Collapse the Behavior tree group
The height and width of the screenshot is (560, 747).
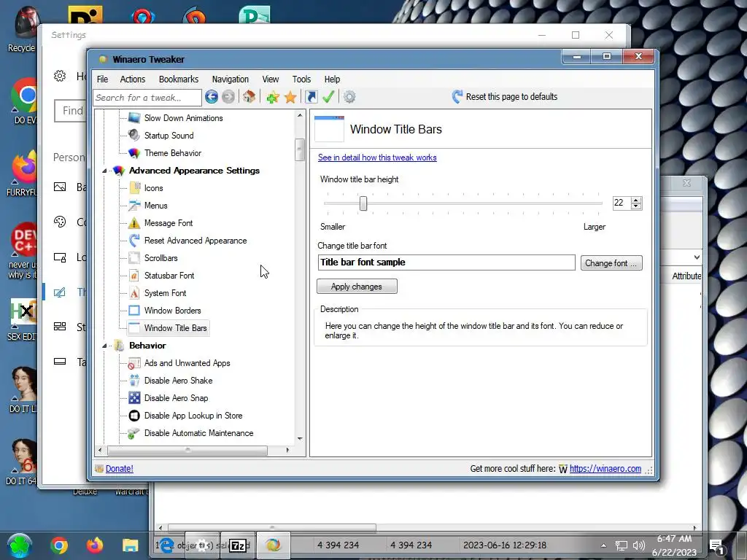(x=104, y=346)
